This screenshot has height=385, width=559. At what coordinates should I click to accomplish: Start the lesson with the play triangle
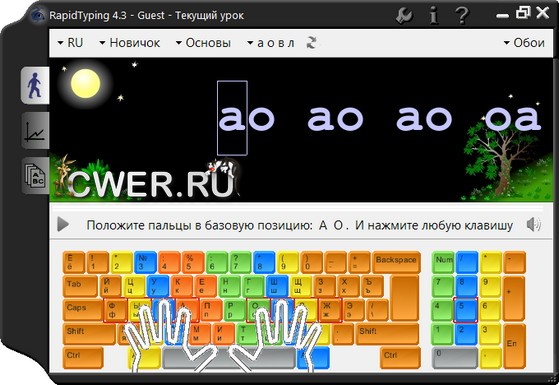tap(63, 225)
